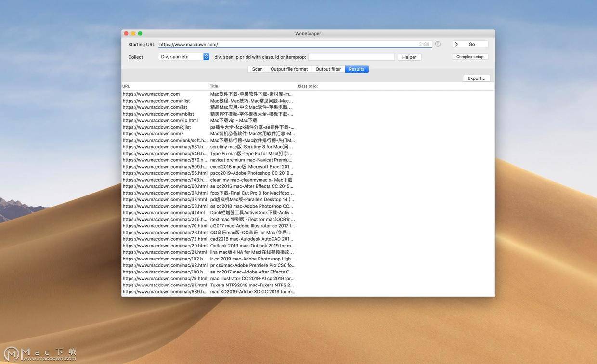
Task: Minimize the WebScraper window
Action: (133, 33)
